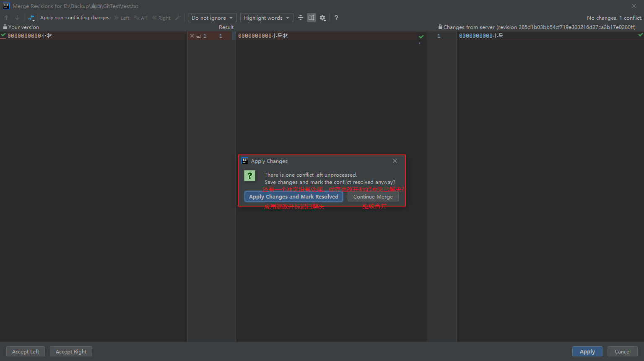Open the diff settings gear

coord(322,18)
